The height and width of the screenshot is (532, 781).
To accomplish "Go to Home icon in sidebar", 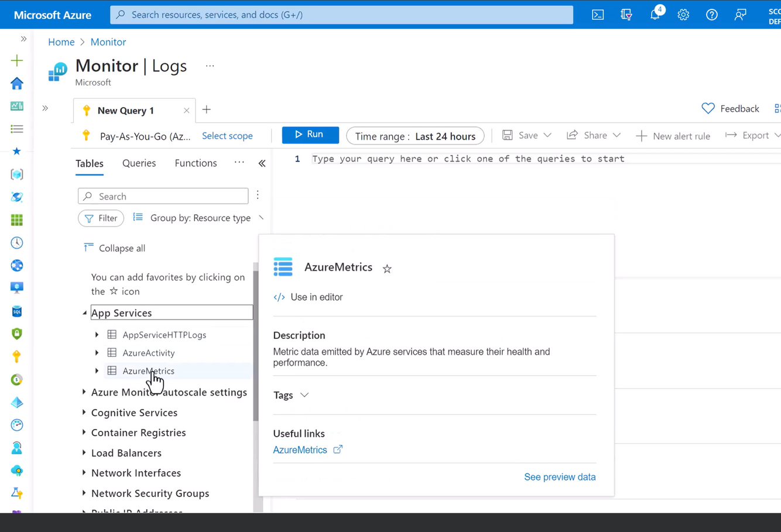I will 17,83.
